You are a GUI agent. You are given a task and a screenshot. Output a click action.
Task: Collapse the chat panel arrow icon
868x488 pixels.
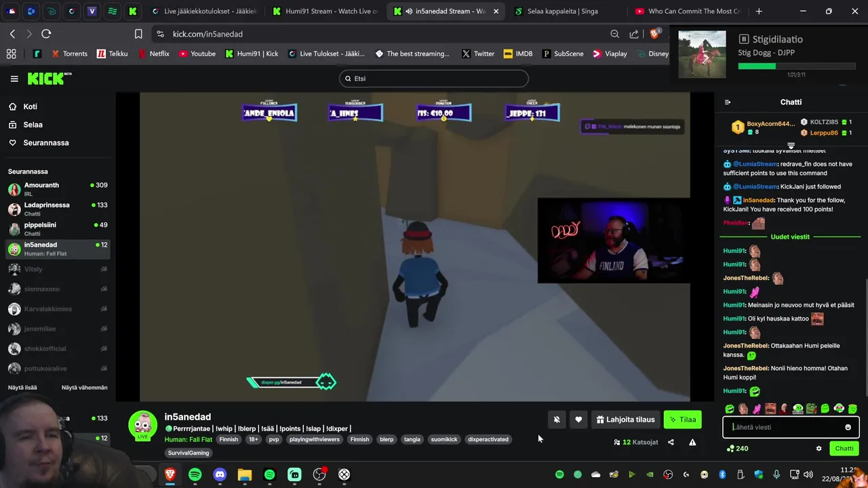coord(728,102)
